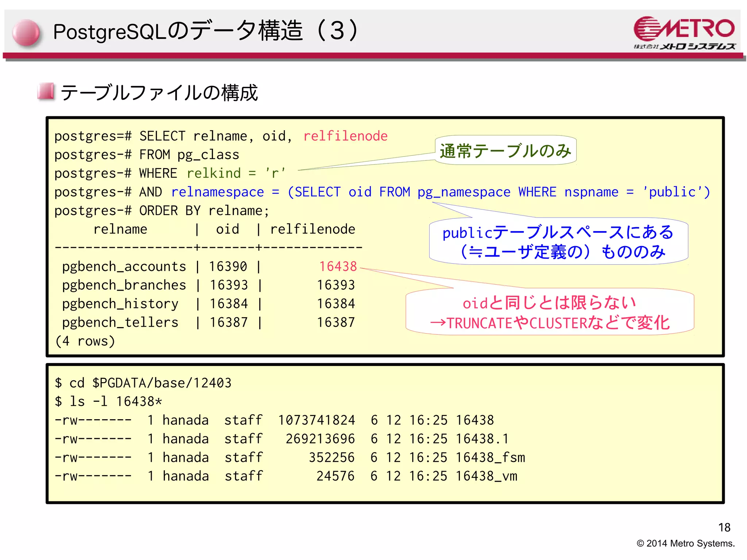Click oid value 16390
Image resolution: width=747 pixels, height=560 pixels.
coord(228,267)
